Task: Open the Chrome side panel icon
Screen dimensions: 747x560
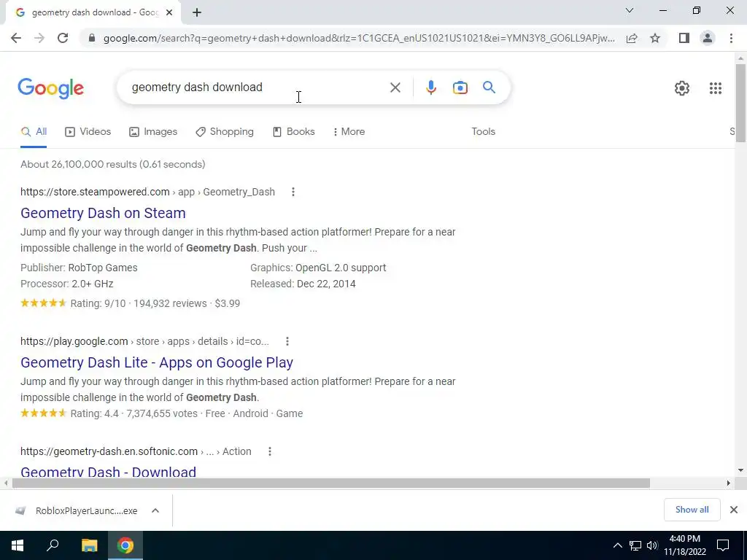Action: (684, 38)
